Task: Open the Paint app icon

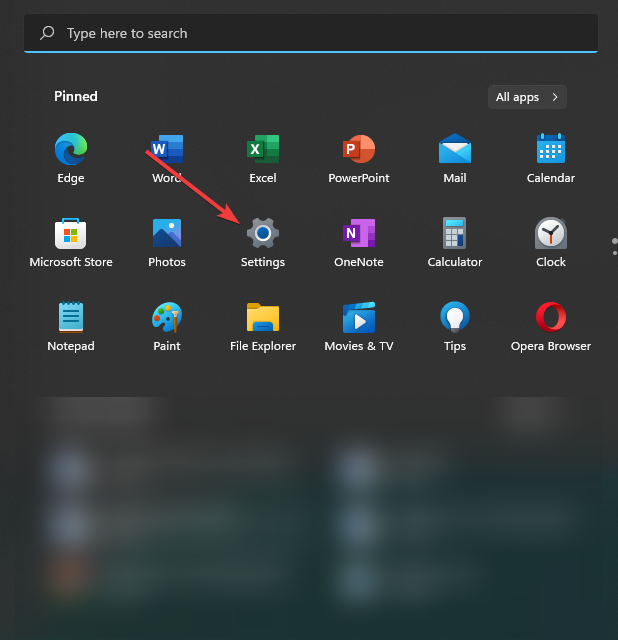Action: pos(167,317)
